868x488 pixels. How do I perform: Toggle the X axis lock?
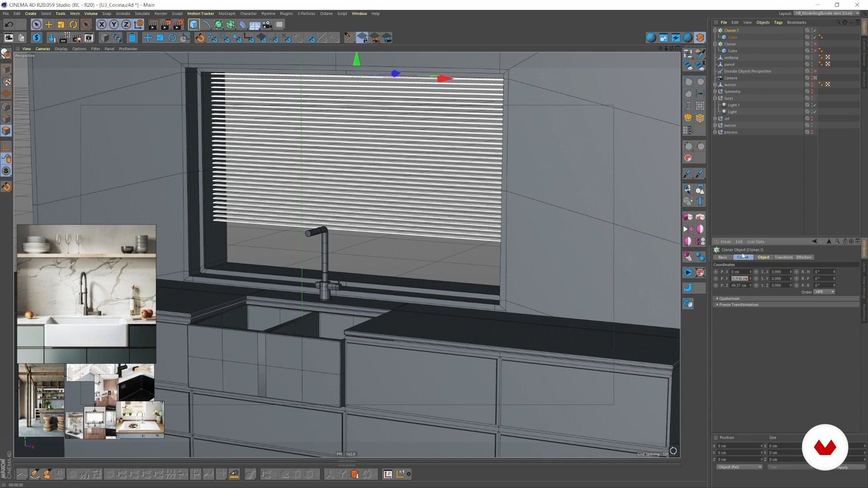(x=102, y=24)
